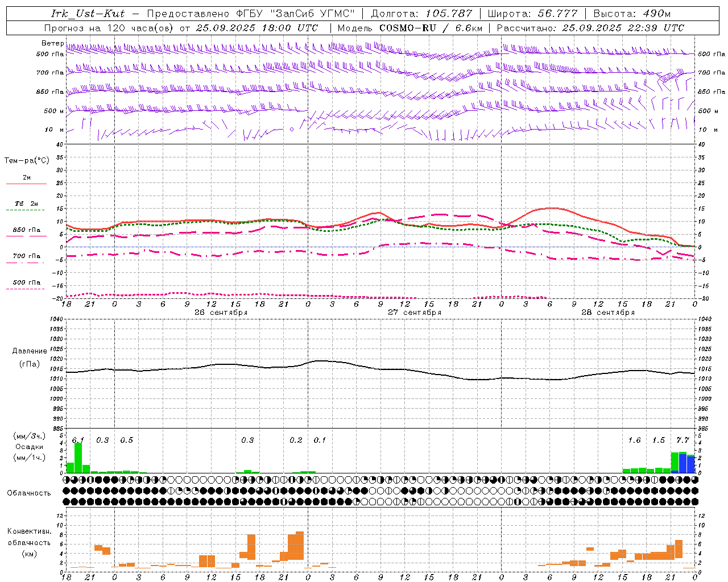728x582 pixels.
Task: Select the provider text ФГБУ "ЗапСиб УГМС"
Action: pos(296,14)
